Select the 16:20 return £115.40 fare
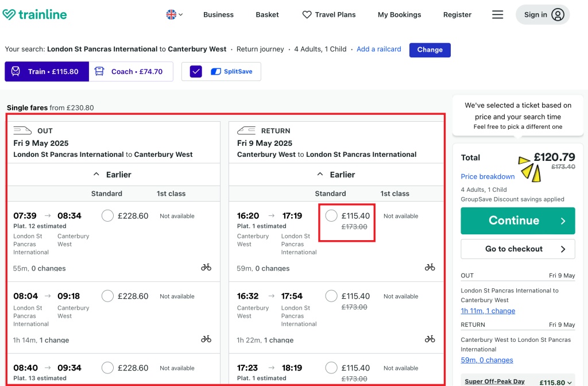Screen dimensions: 588x386 331,216
